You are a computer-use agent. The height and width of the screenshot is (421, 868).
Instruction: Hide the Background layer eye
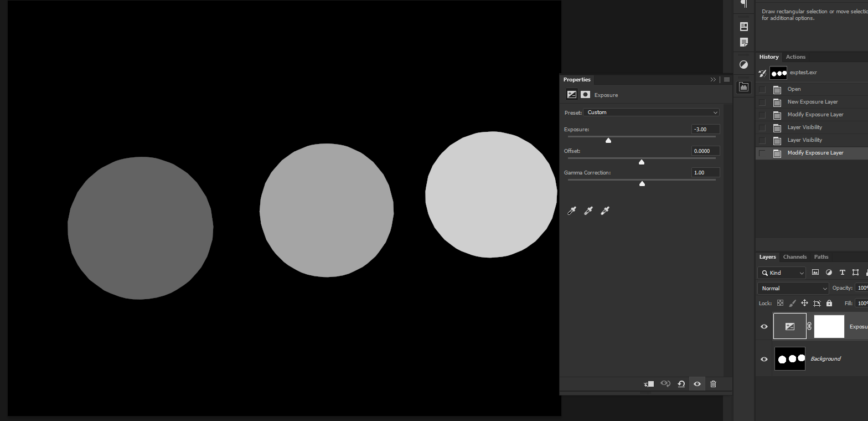point(764,359)
